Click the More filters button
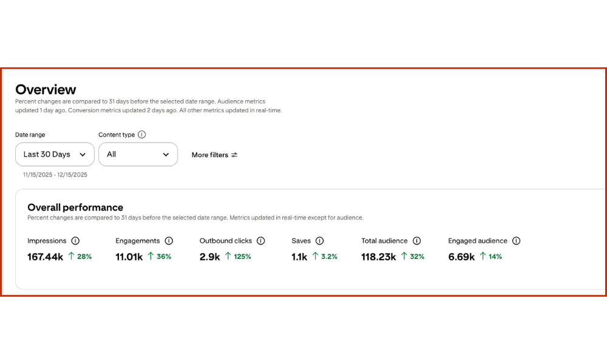The height and width of the screenshot is (364, 607). pos(214,155)
